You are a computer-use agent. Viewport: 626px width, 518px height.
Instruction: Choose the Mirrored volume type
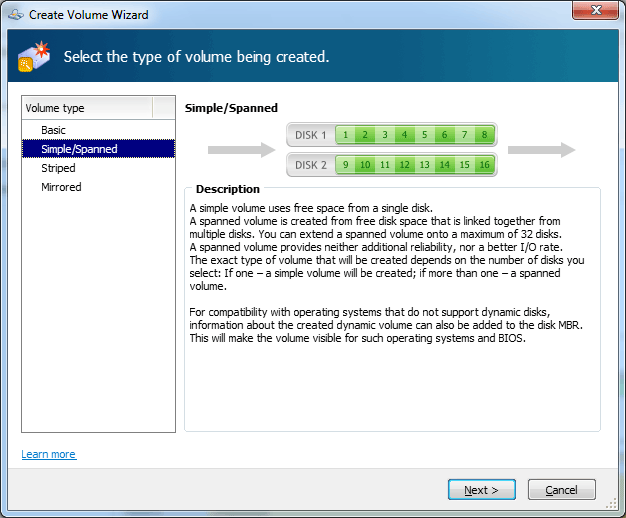[99, 187]
